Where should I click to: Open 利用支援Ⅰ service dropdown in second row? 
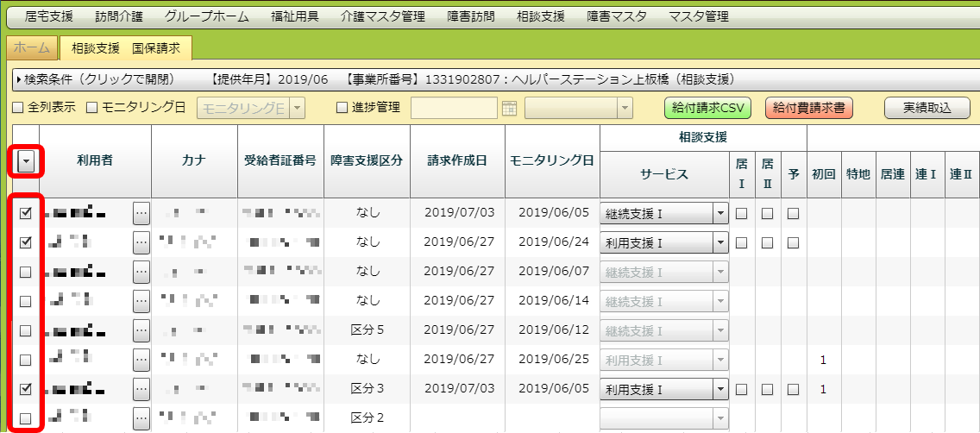click(x=720, y=243)
